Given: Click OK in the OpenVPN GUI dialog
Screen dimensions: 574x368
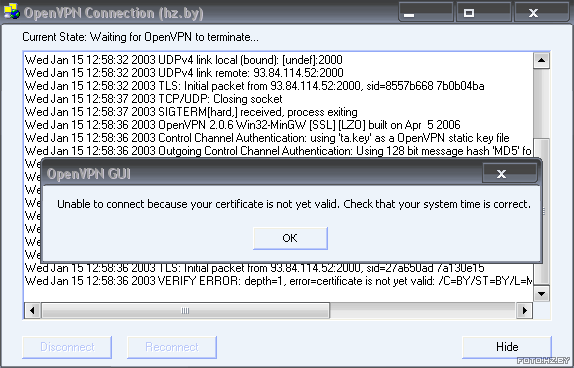Looking at the screenshot, I should (290, 238).
